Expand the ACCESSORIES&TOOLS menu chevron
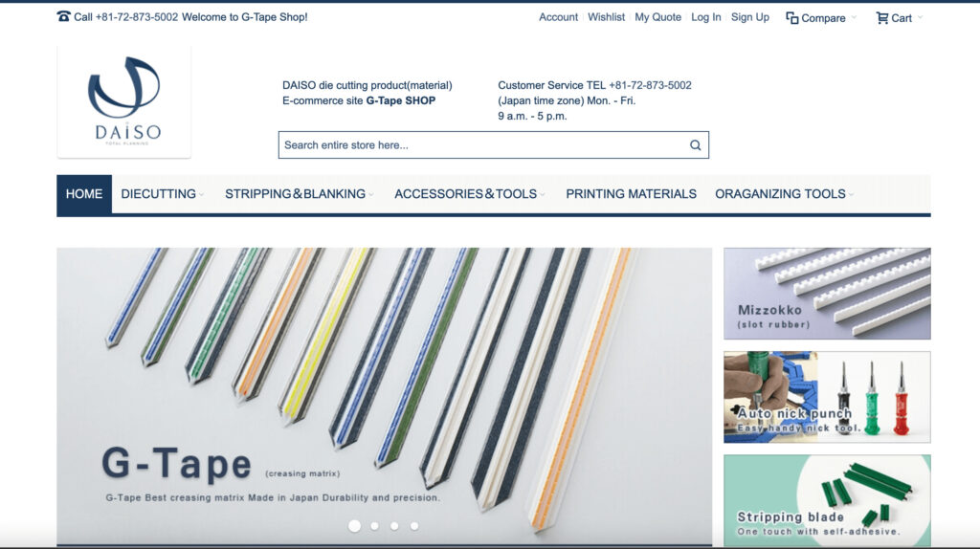 (x=543, y=195)
